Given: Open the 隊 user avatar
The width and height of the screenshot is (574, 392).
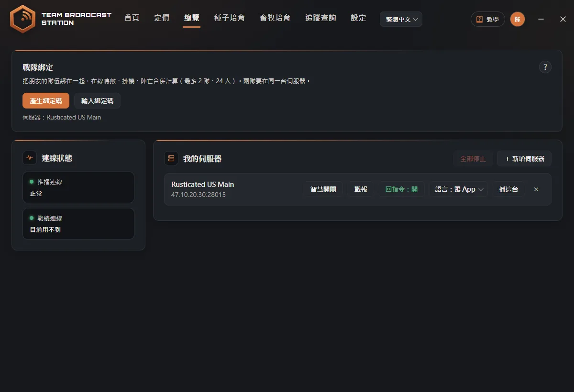Looking at the screenshot, I should click(518, 19).
